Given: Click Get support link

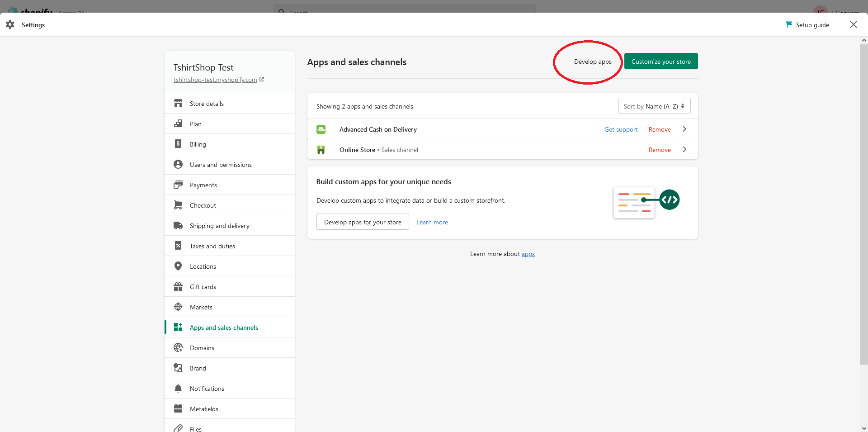Looking at the screenshot, I should click(621, 129).
